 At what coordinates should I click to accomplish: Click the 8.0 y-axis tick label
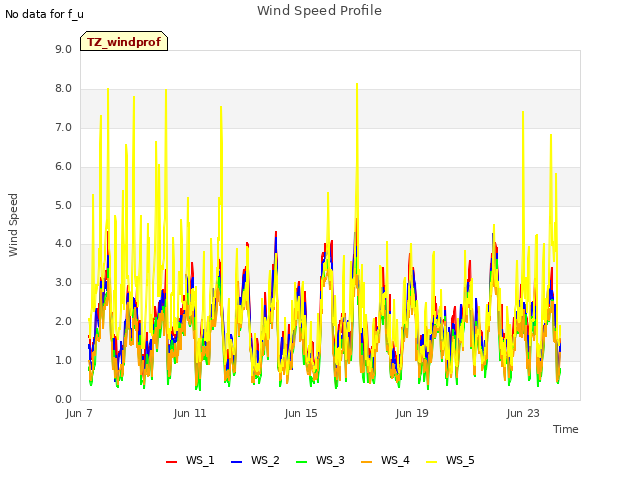(x=63, y=89)
